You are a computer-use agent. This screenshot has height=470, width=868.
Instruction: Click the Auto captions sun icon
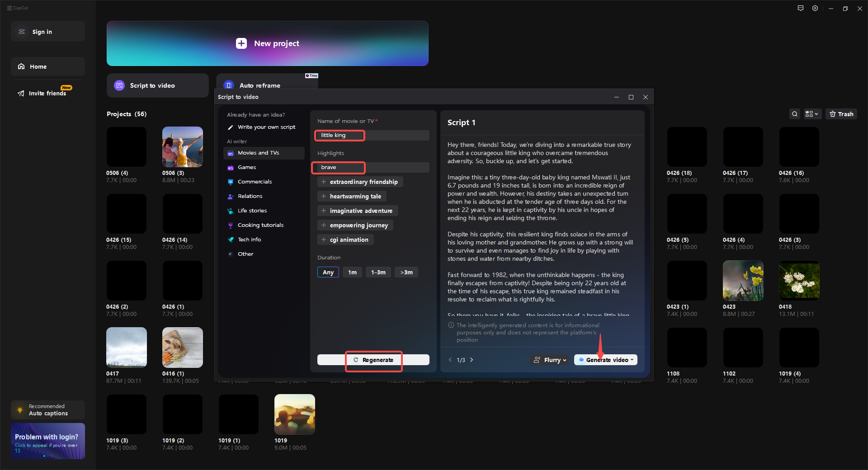point(20,410)
